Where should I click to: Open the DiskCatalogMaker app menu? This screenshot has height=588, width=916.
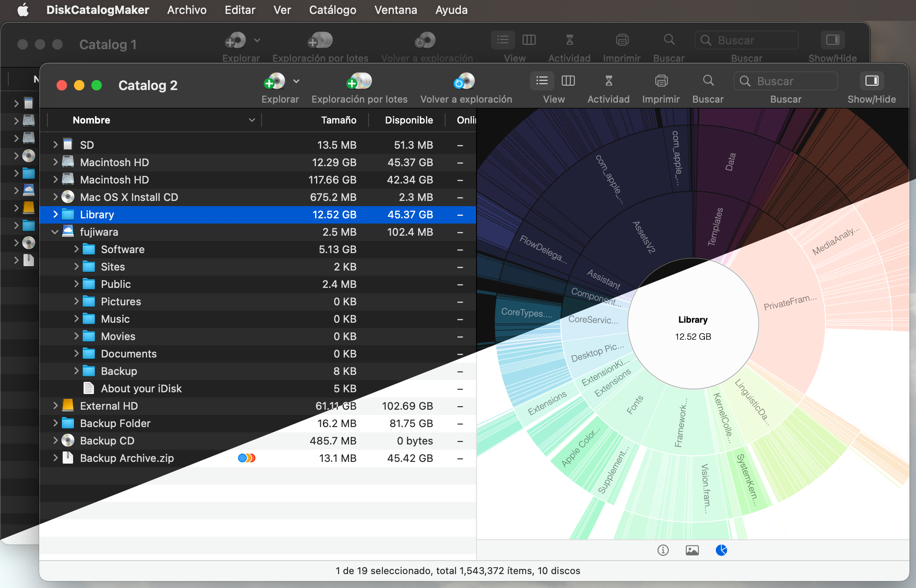coord(97,10)
